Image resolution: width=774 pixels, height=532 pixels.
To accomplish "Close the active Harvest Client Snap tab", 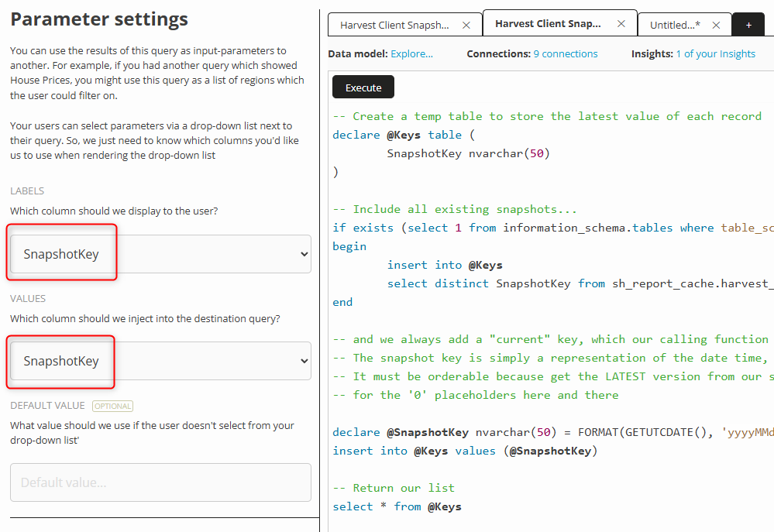I will coord(621,23).
